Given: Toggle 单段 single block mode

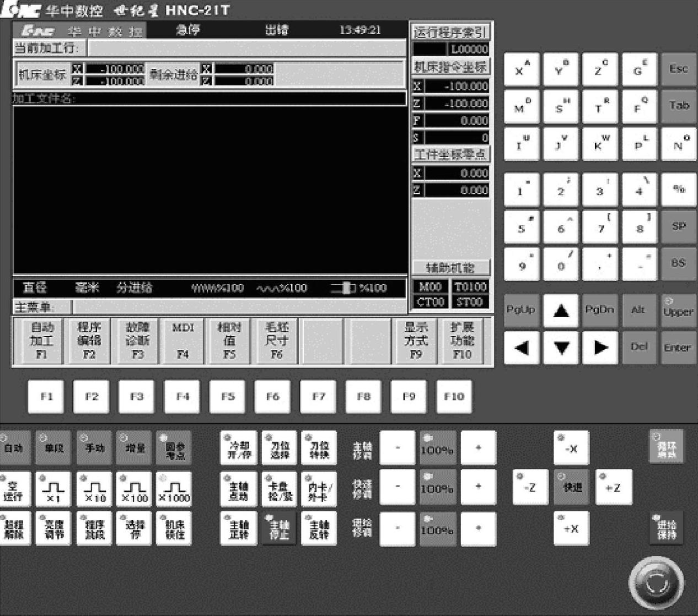Looking at the screenshot, I should pyautogui.click(x=53, y=448).
